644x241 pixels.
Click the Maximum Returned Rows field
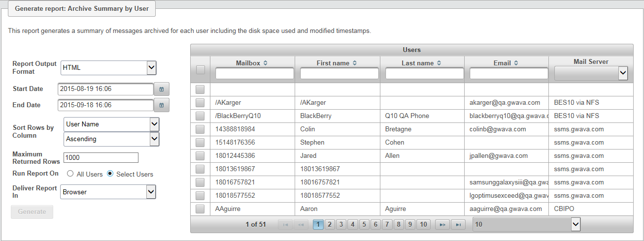pyautogui.click(x=101, y=158)
